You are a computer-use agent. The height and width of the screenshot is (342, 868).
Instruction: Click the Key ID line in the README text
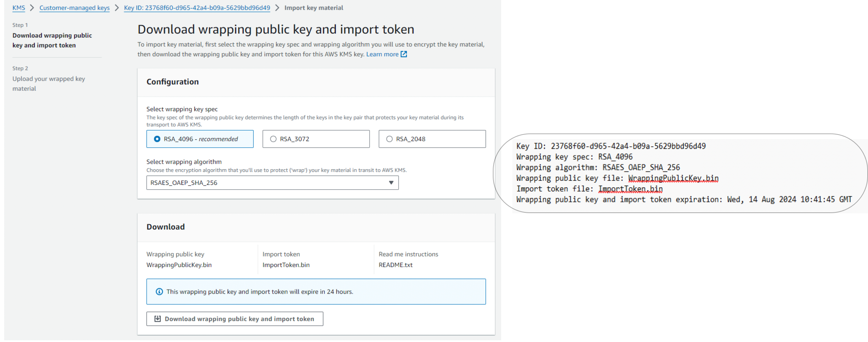[611, 146]
